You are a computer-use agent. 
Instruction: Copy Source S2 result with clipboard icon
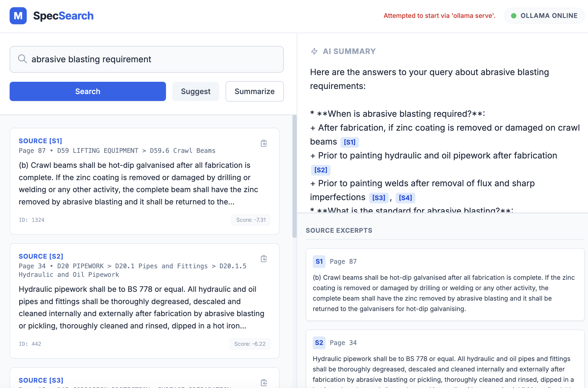point(264,259)
